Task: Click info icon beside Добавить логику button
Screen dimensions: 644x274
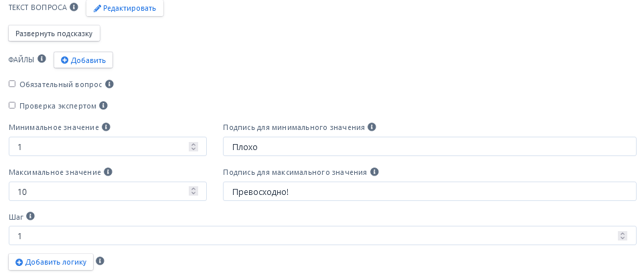Action: point(100,261)
